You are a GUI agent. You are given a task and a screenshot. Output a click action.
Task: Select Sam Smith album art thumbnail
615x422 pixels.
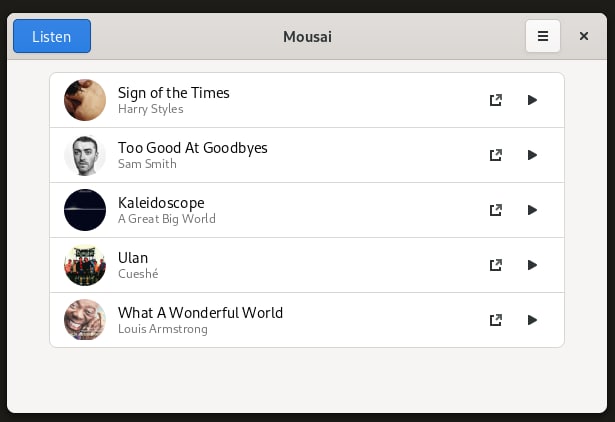(x=85, y=155)
